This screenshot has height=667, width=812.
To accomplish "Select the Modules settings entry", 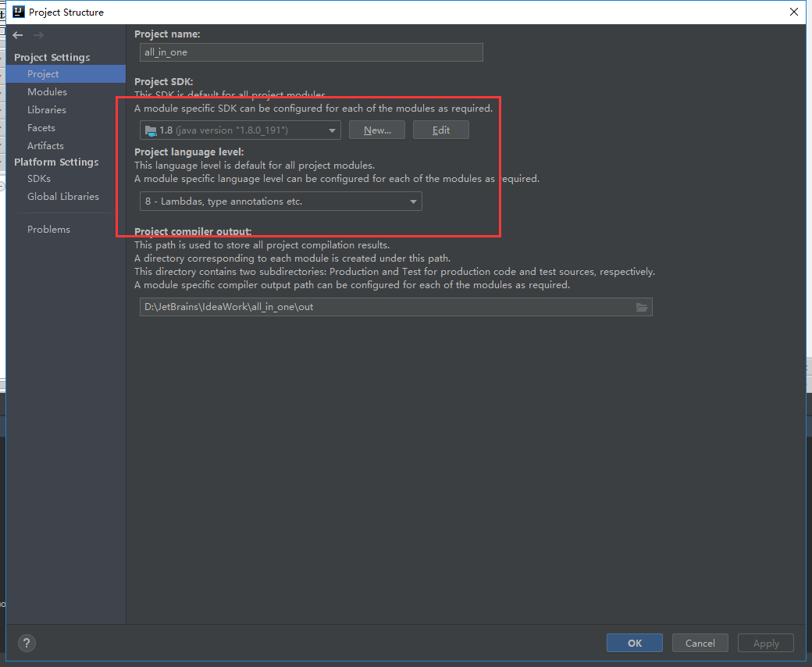I will (48, 91).
